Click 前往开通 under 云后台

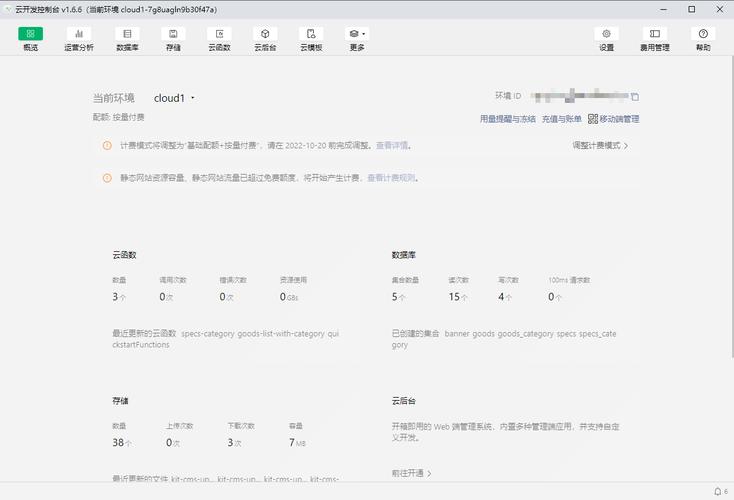[412, 473]
